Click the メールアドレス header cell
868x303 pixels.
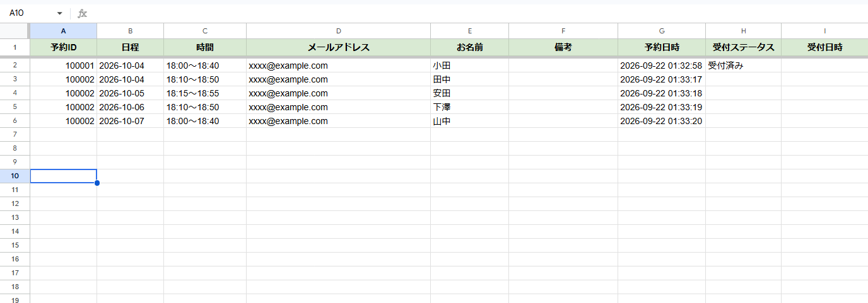coord(338,47)
